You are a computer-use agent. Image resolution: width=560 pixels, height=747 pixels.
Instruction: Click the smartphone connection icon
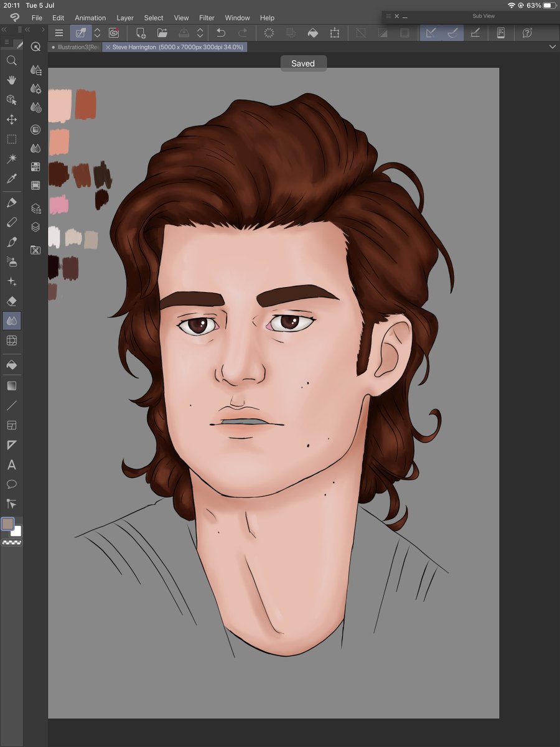500,33
